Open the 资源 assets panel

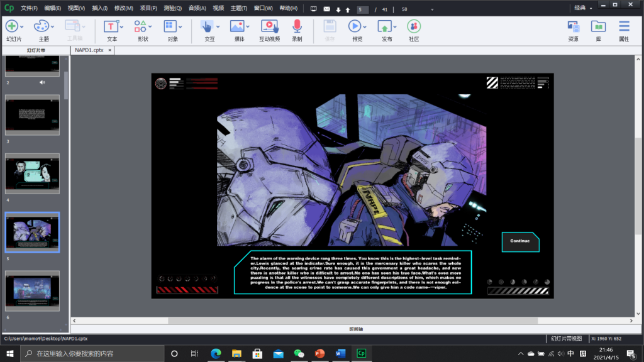coord(574,26)
